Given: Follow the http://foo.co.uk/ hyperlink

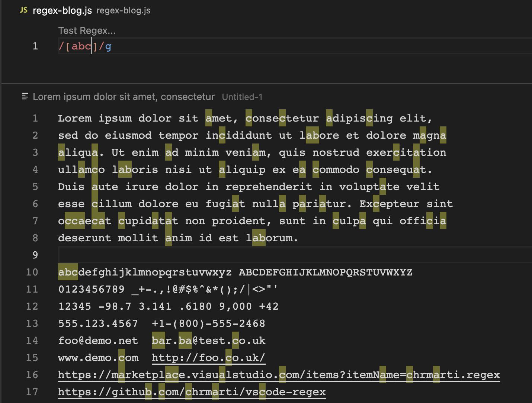Looking at the screenshot, I should pyautogui.click(x=208, y=358).
